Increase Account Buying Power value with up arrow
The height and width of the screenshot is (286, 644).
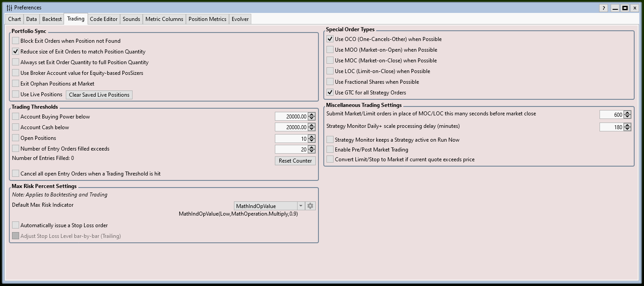click(x=312, y=114)
